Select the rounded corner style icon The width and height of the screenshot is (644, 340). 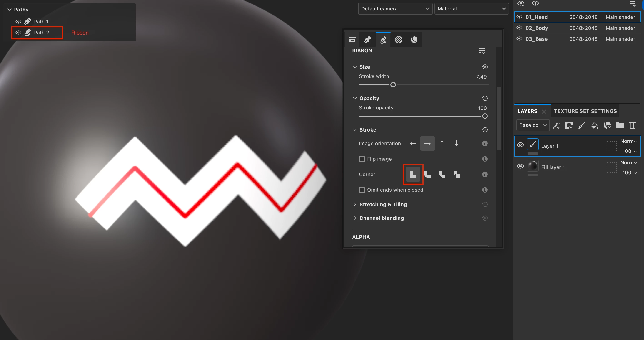427,174
